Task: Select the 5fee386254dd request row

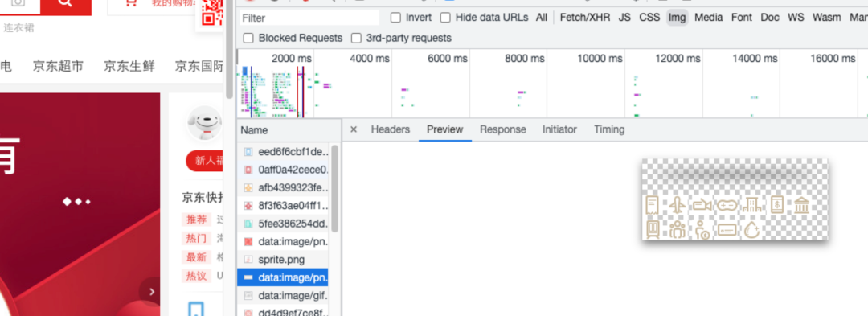Action: point(283,224)
